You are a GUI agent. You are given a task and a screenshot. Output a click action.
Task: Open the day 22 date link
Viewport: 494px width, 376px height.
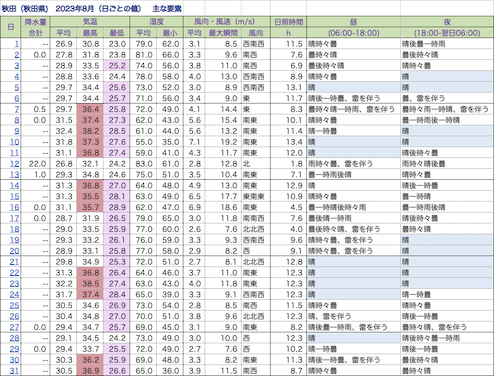[x=14, y=273]
